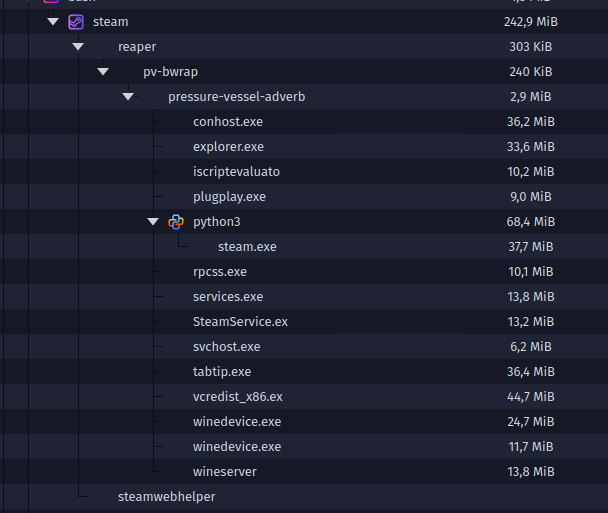Select the python3 process
This screenshot has width=608, height=513.
pos(304,222)
